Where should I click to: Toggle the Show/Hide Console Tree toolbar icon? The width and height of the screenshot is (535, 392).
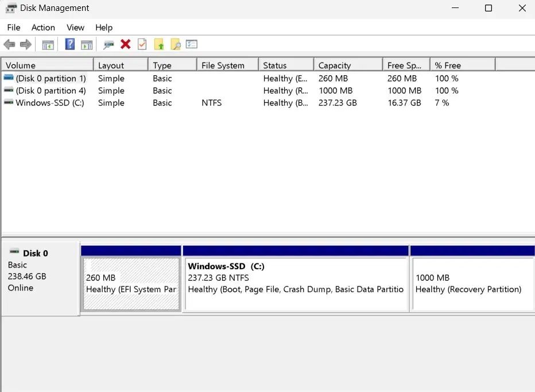click(48, 45)
